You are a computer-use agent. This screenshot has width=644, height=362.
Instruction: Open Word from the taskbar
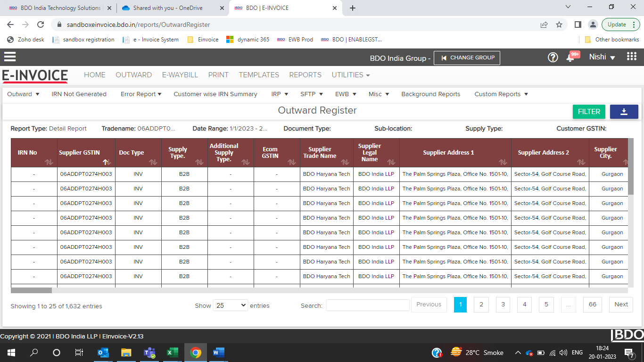click(217, 353)
